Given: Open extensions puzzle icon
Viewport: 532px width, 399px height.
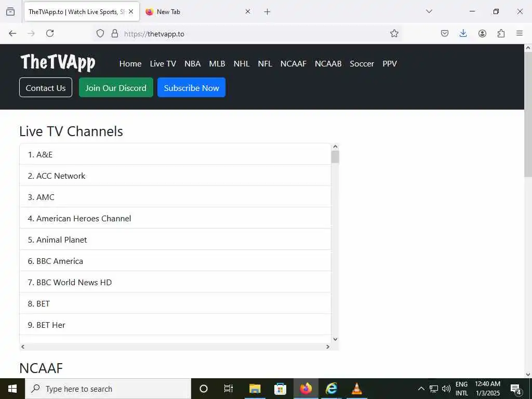Looking at the screenshot, I should [501, 33].
